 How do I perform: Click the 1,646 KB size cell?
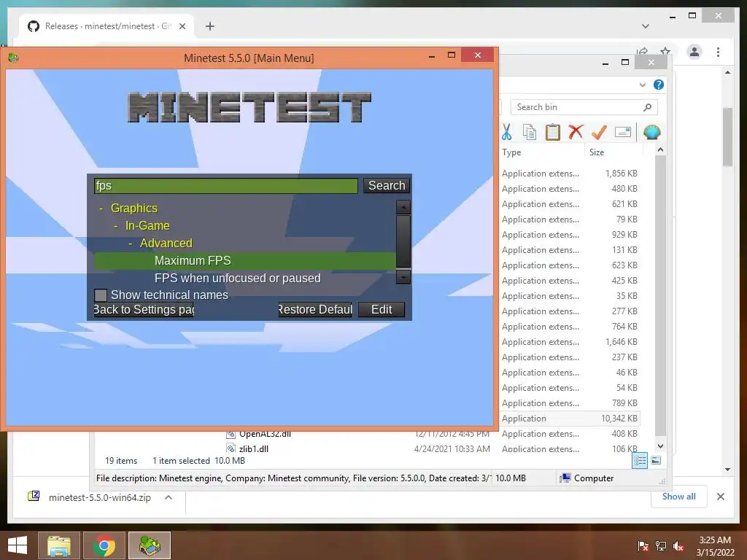pos(622,342)
